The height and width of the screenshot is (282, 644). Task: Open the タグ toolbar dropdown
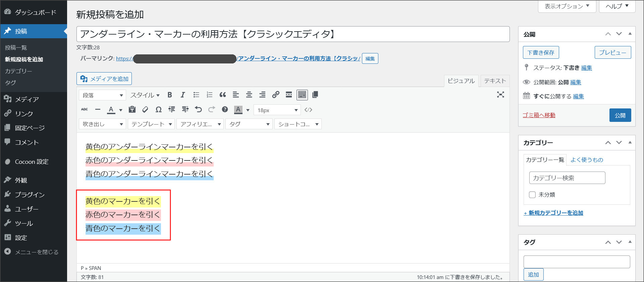click(x=249, y=124)
